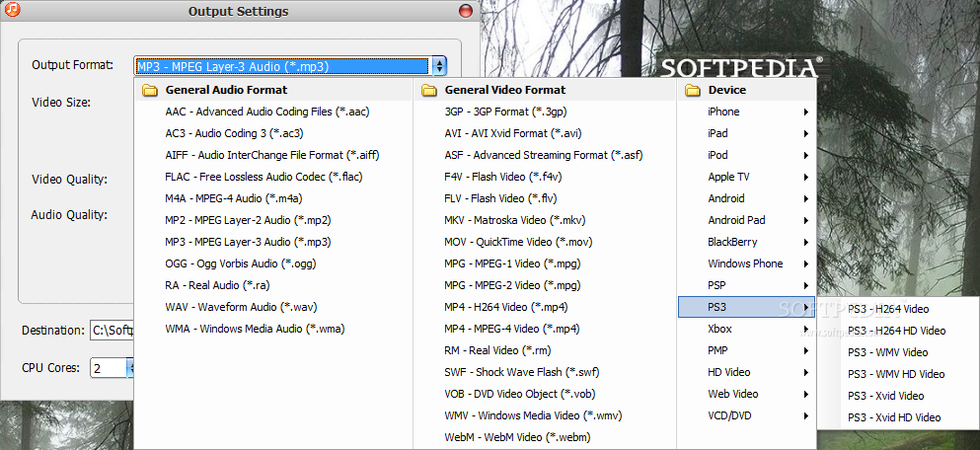Choose PS3 - WMV Video
Image resolution: width=980 pixels, height=450 pixels.
tap(887, 352)
